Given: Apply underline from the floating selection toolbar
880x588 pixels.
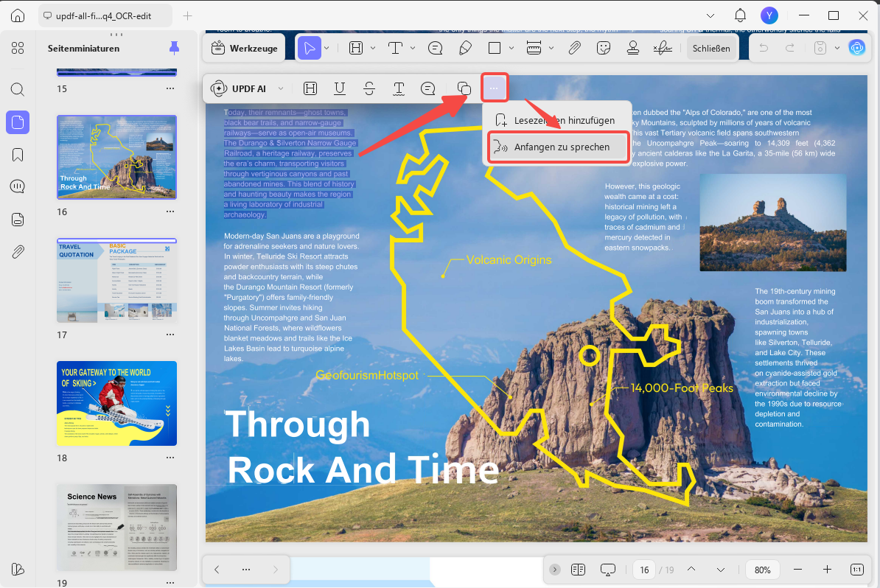Looking at the screenshot, I should click(x=340, y=88).
